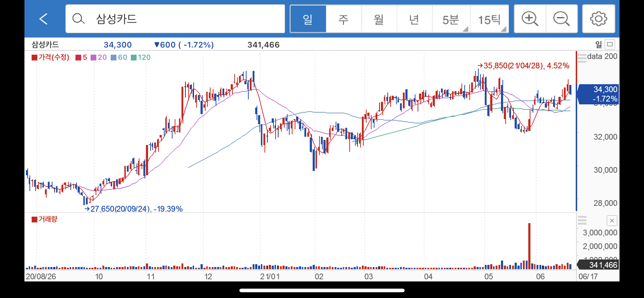Toggle the 5-day moving average legend
The width and height of the screenshot is (644, 298).
click(x=81, y=57)
